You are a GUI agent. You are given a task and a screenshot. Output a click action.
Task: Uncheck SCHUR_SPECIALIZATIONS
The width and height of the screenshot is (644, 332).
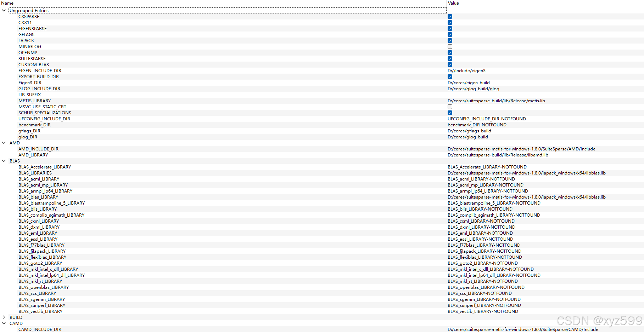point(450,113)
